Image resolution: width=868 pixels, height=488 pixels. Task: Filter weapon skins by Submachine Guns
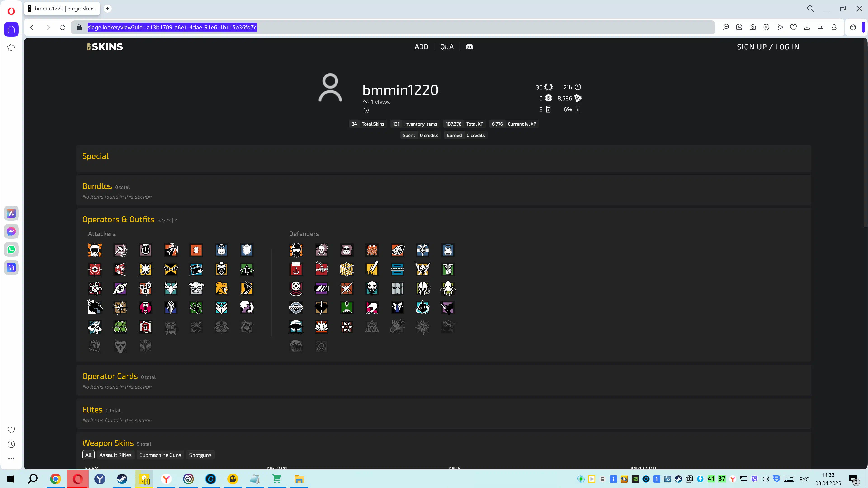[x=160, y=455]
